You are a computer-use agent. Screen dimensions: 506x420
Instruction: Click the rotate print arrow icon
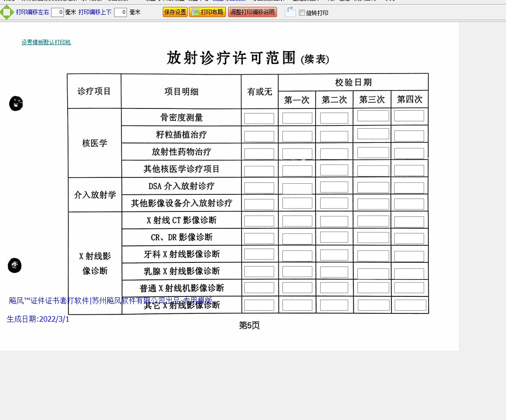pos(290,12)
